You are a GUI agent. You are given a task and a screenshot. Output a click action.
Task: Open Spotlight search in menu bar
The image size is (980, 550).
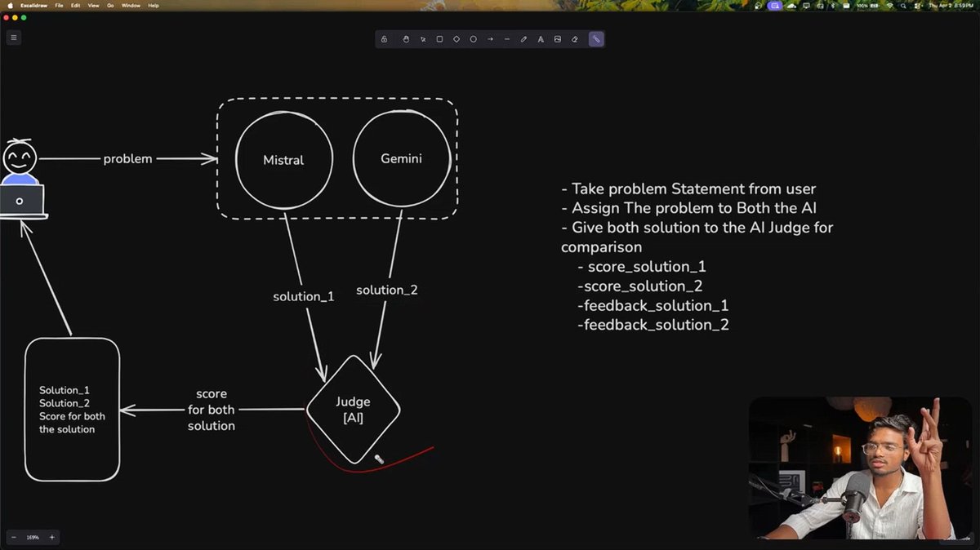(x=903, y=6)
